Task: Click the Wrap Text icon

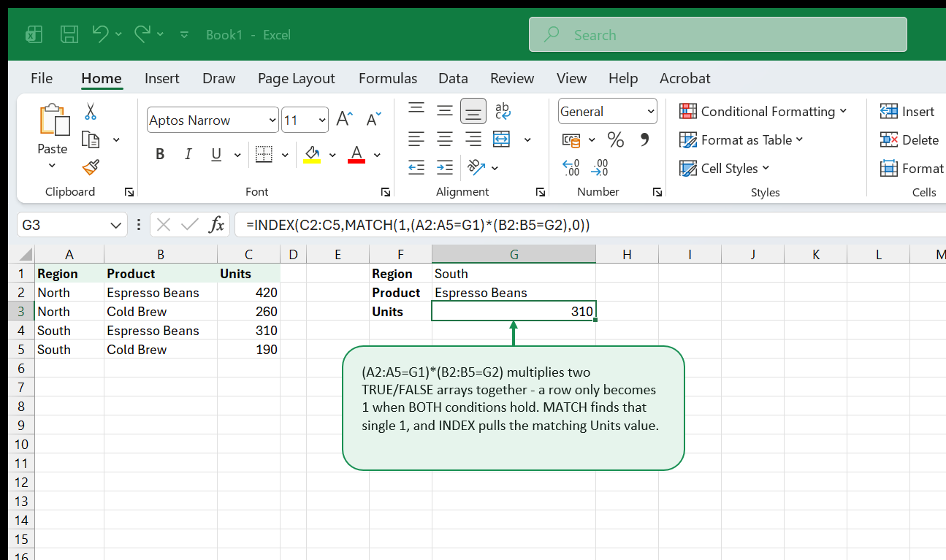Action: (x=503, y=110)
